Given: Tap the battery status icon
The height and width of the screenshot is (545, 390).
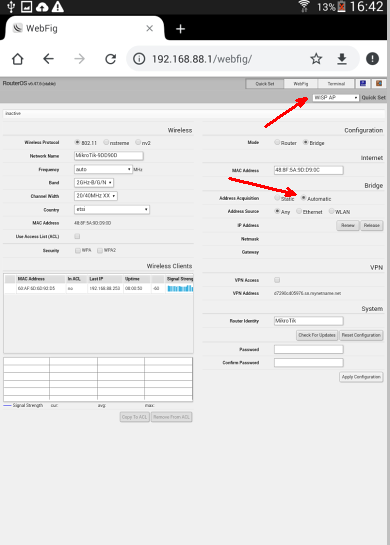Looking at the screenshot, I should [x=342, y=7].
